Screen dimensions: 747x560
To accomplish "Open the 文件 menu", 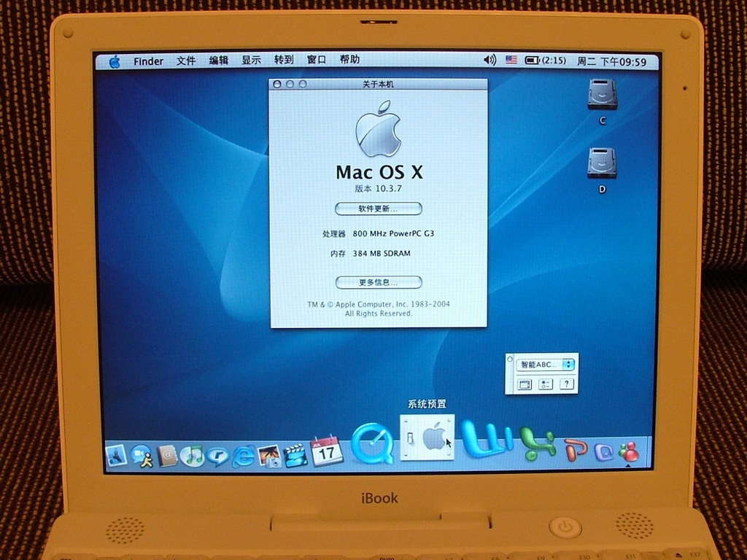I will pyautogui.click(x=186, y=61).
